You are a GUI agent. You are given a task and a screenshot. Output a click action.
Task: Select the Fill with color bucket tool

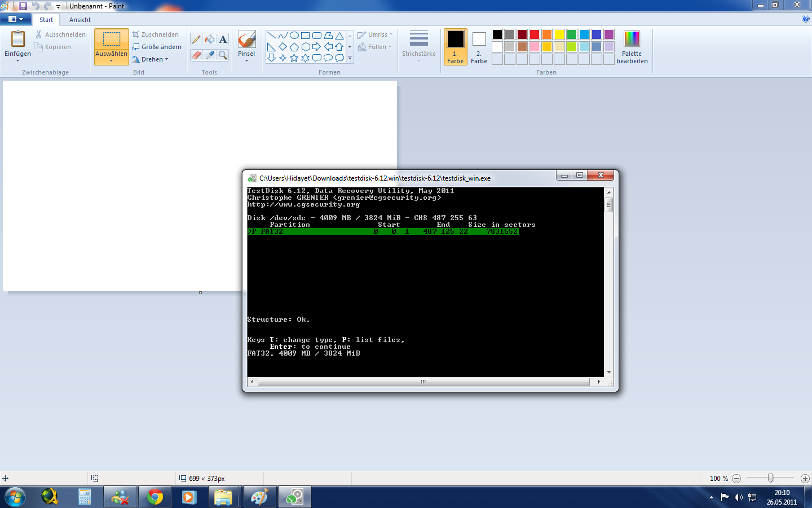point(210,39)
